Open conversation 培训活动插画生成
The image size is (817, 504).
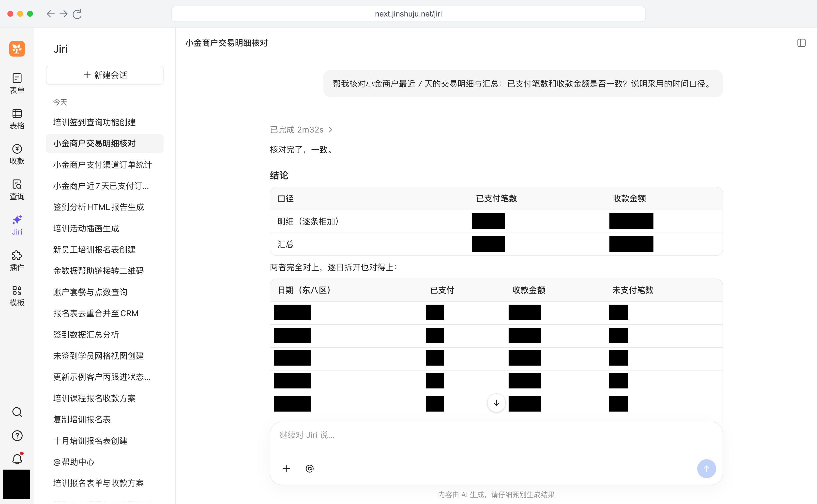coord(105,228)
